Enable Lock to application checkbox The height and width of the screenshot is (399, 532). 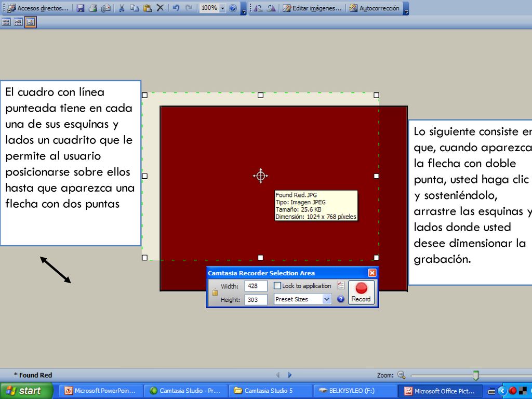coord(277,286)
